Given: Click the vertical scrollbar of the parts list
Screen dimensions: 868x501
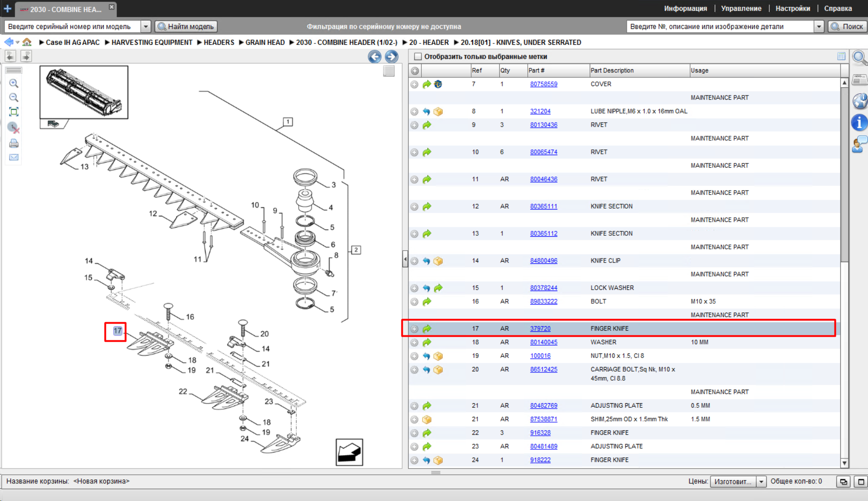Looking at the screenshot, I should coord(844,174).
